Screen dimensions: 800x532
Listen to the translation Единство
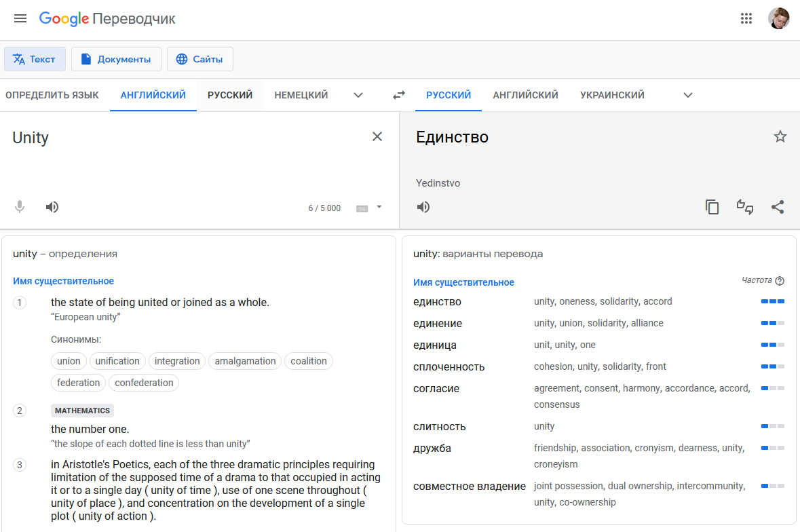point(423,207)
